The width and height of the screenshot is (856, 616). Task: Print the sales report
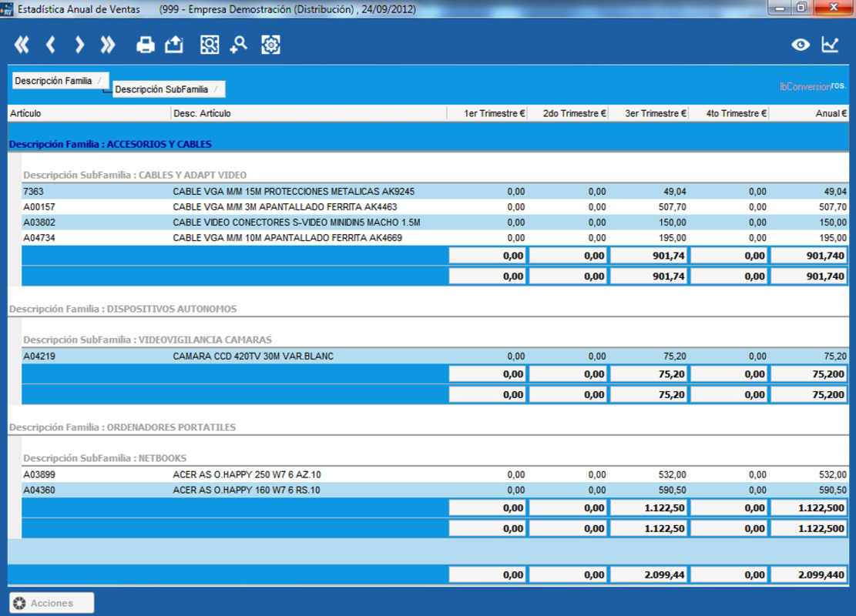tap(145, 45)
